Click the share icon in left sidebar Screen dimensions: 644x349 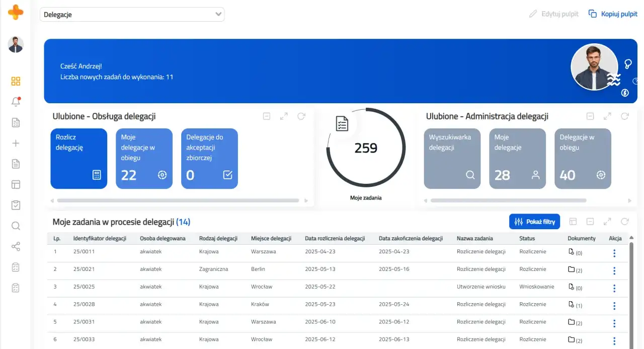point(16,246)
